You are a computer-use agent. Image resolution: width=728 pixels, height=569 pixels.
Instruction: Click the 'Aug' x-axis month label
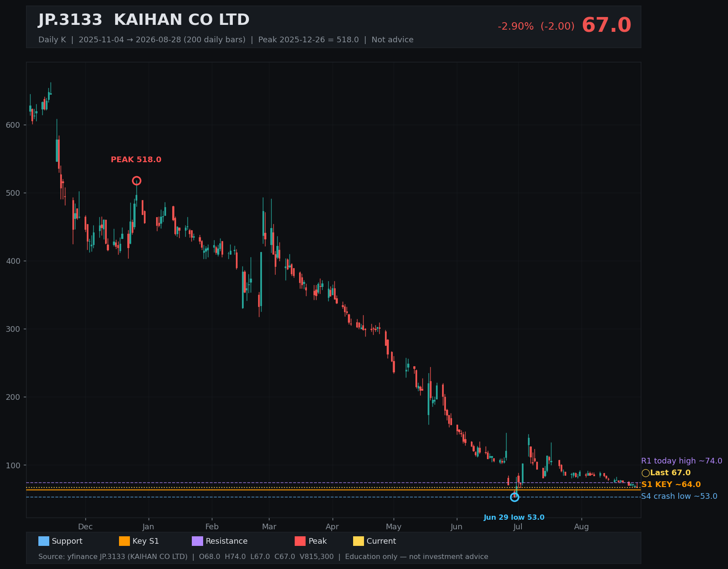[x=582, y=527]
